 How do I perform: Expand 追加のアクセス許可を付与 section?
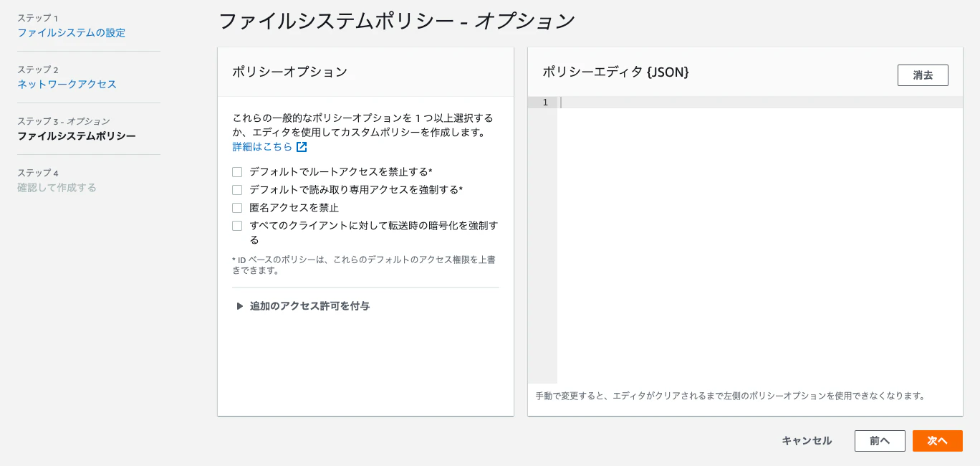point(303,306)
